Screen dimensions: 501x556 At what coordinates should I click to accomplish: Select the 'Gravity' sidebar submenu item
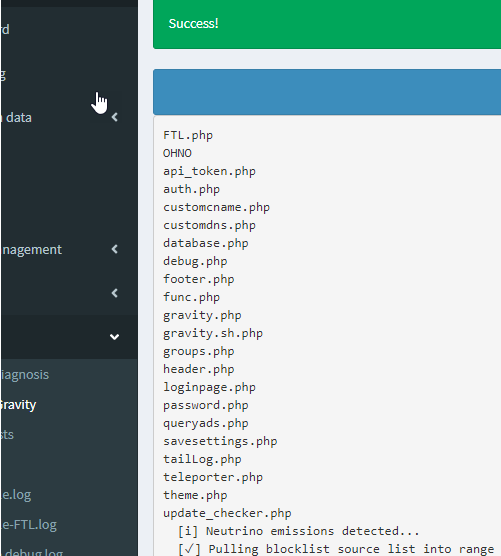click(18, 405)
